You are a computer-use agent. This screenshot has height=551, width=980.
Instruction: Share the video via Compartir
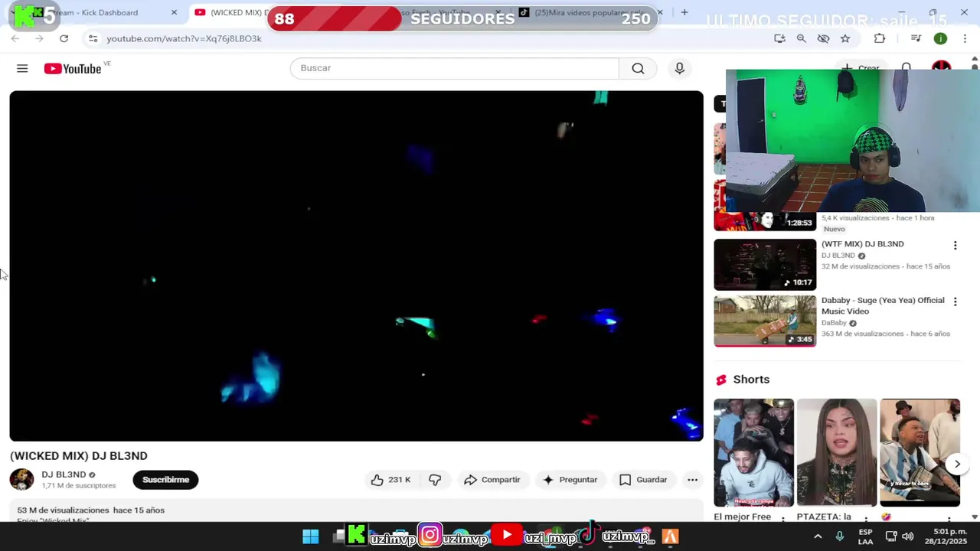[492, 480]
